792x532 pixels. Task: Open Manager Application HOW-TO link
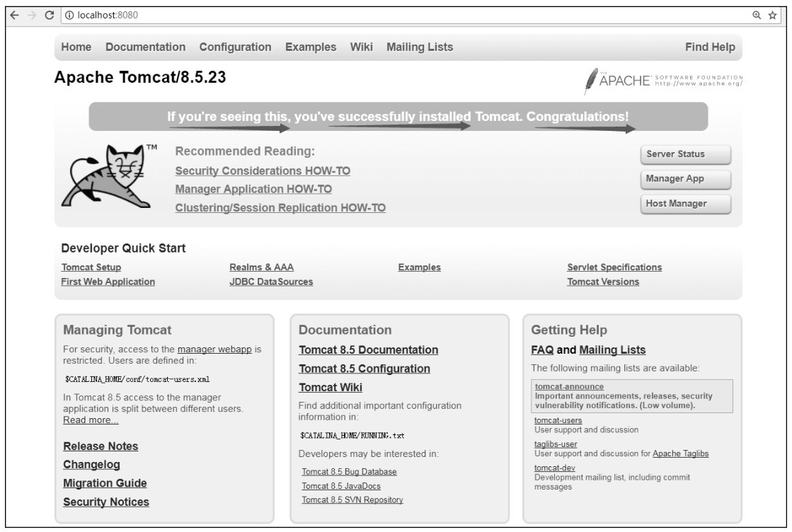point(253,190)
